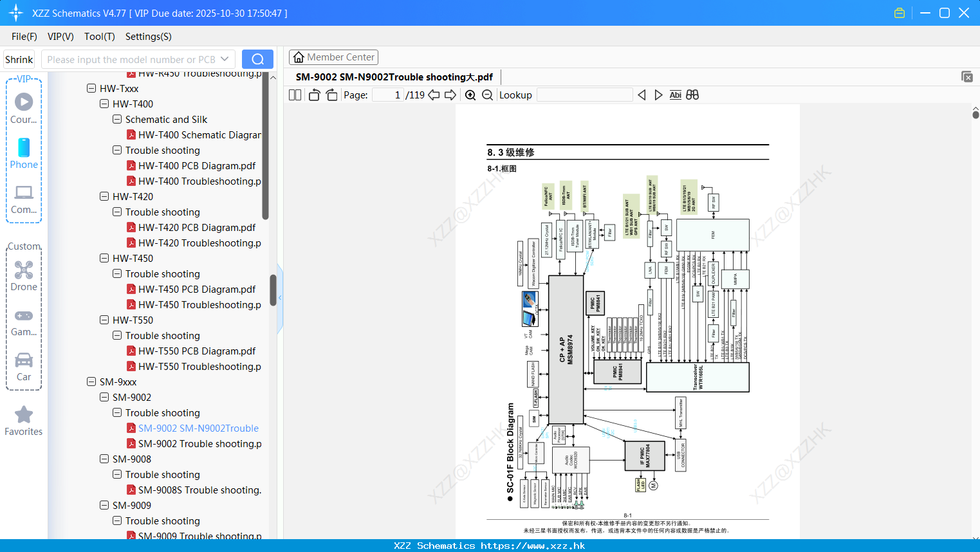Screen dimensions: 980x552
Task: Collapse the HW-T400 node
Action: click(x=104, y=104)
